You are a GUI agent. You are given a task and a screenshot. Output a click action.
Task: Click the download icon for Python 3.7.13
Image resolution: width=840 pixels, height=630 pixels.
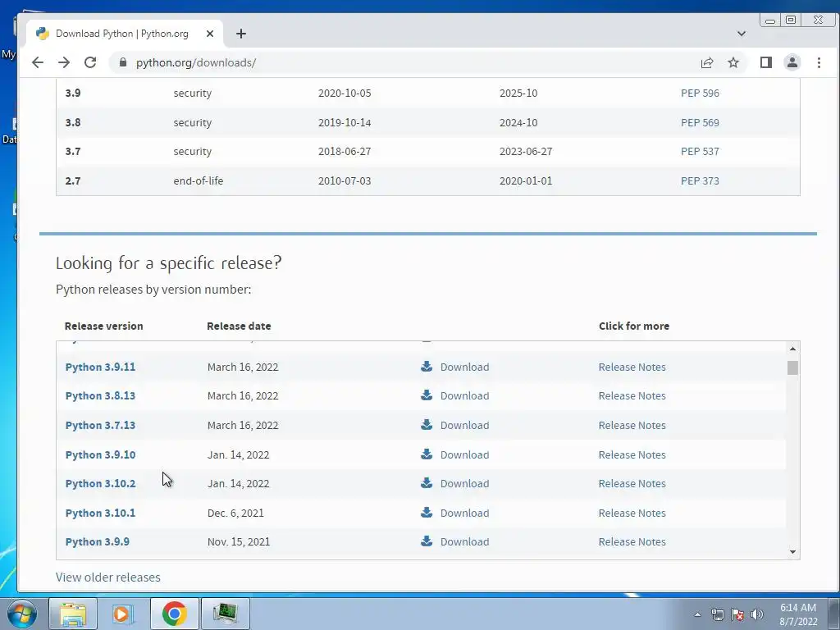(x=427, y=425)
